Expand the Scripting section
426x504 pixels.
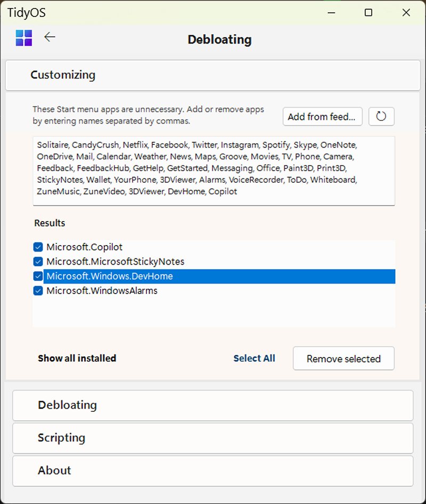pyautogui.click(x=213, y=438)
